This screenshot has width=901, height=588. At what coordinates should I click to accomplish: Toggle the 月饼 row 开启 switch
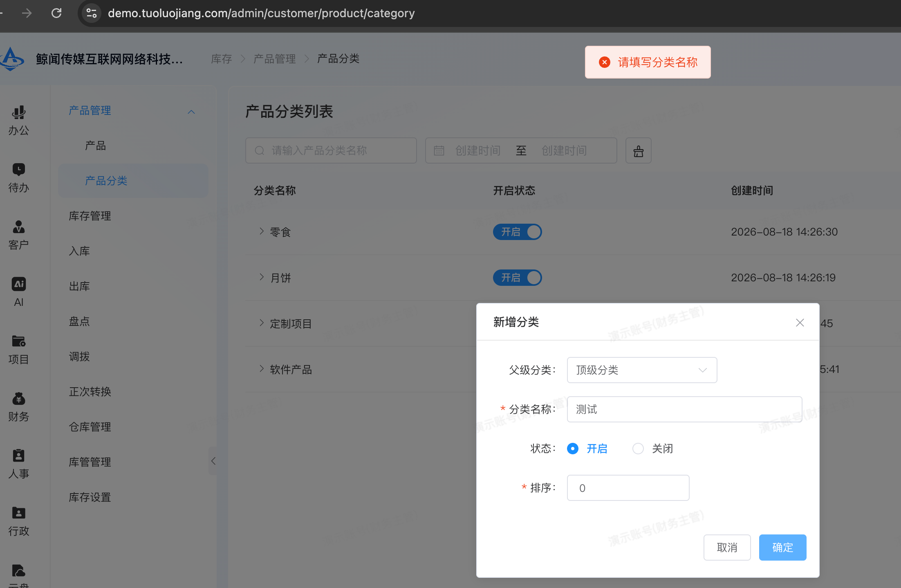[x=517, y=278]
